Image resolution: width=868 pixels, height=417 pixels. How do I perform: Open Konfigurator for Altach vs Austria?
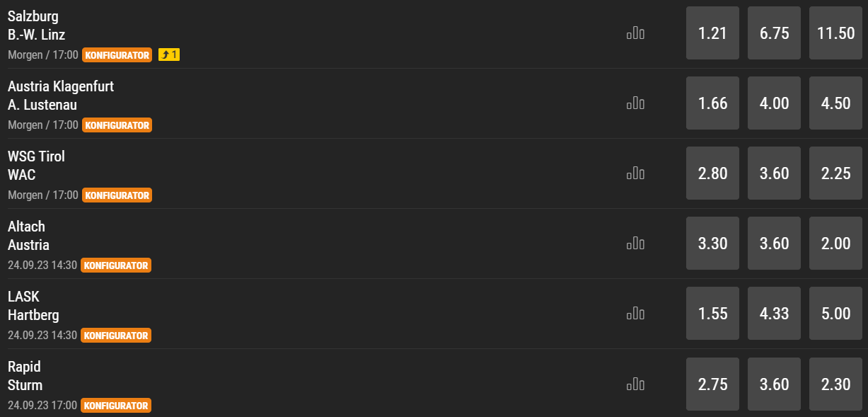[x=116, y=265]
